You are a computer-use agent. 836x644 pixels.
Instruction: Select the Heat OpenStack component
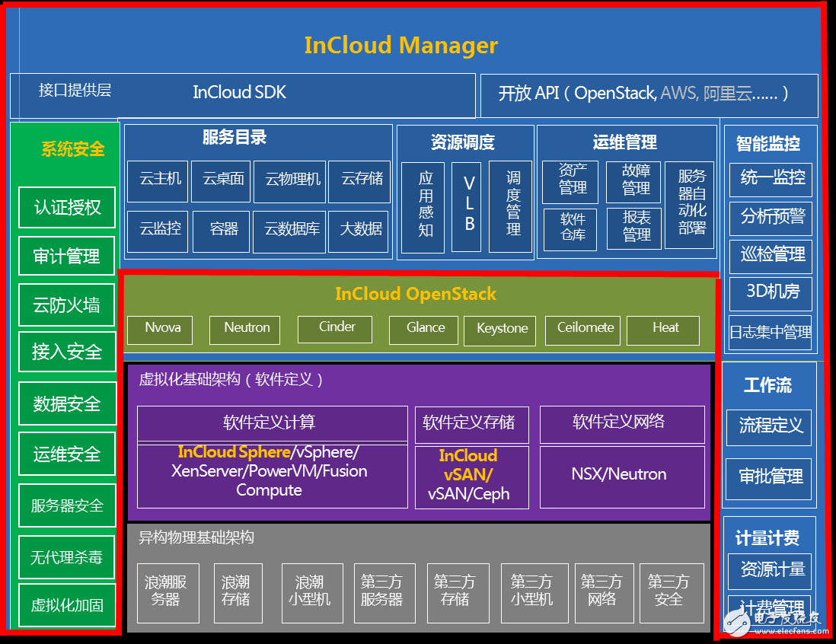663,330
